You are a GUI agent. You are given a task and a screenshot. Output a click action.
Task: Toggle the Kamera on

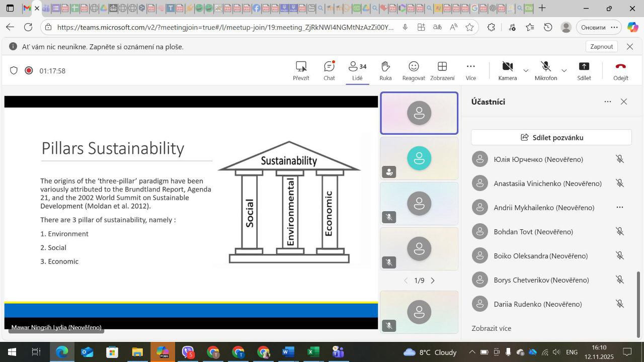pos(507,70)
